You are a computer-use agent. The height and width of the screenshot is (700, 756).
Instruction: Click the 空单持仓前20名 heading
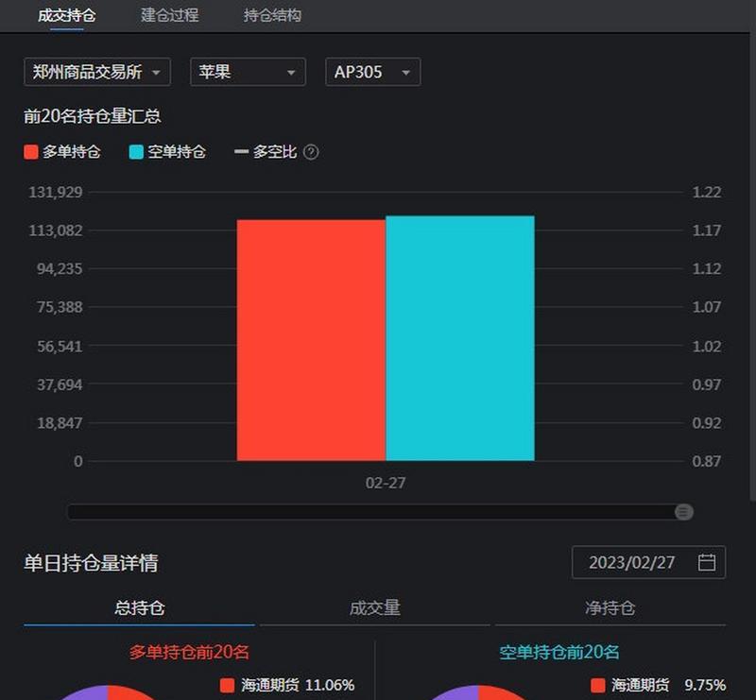[x=559, y=652]
